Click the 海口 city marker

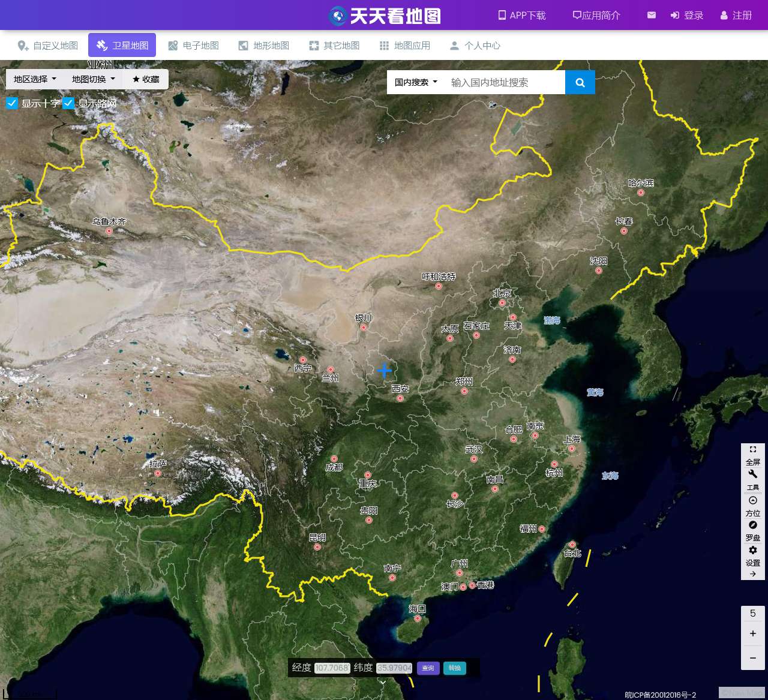click(418, 618)
